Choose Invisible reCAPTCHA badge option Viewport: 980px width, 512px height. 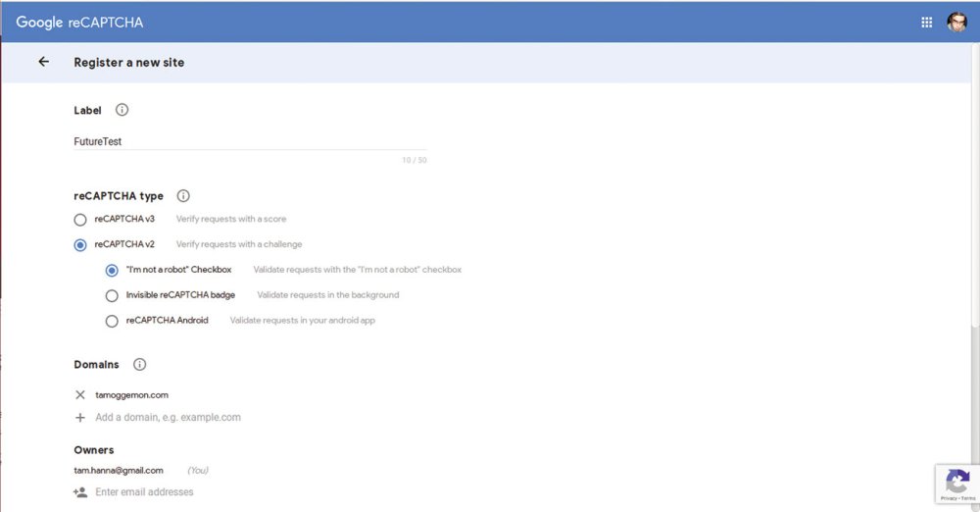112,295
